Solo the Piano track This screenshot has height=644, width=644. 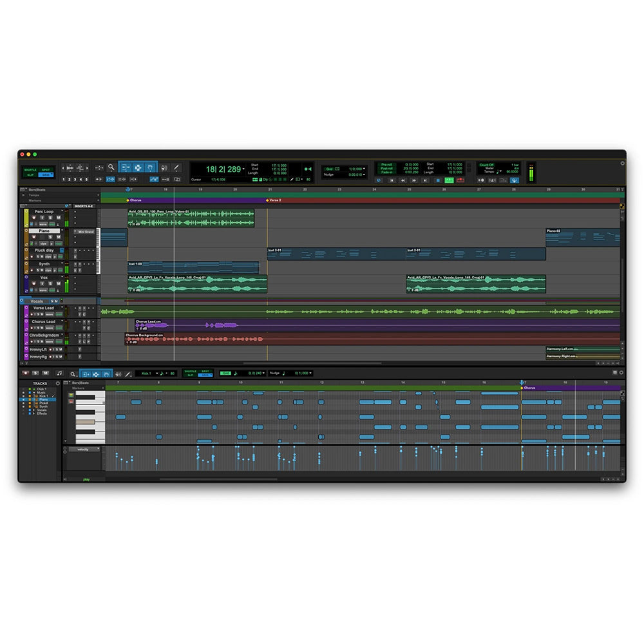pyautogui.click(x=50, y=238)
